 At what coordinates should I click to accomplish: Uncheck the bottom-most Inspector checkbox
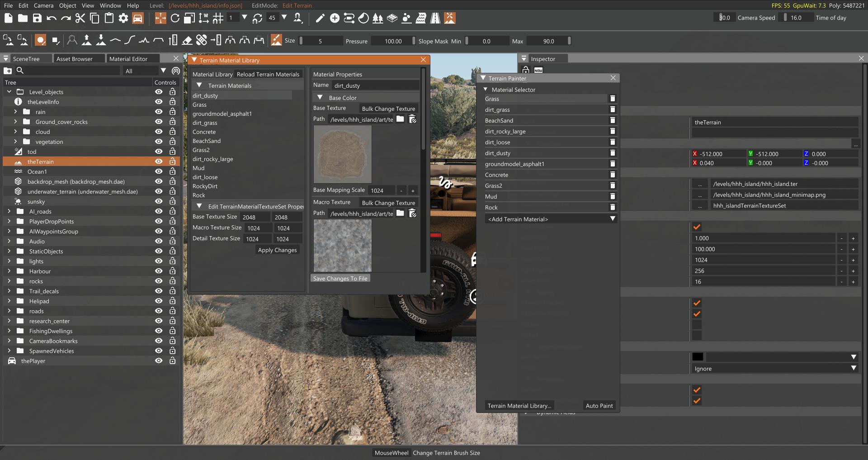point(697,401)
